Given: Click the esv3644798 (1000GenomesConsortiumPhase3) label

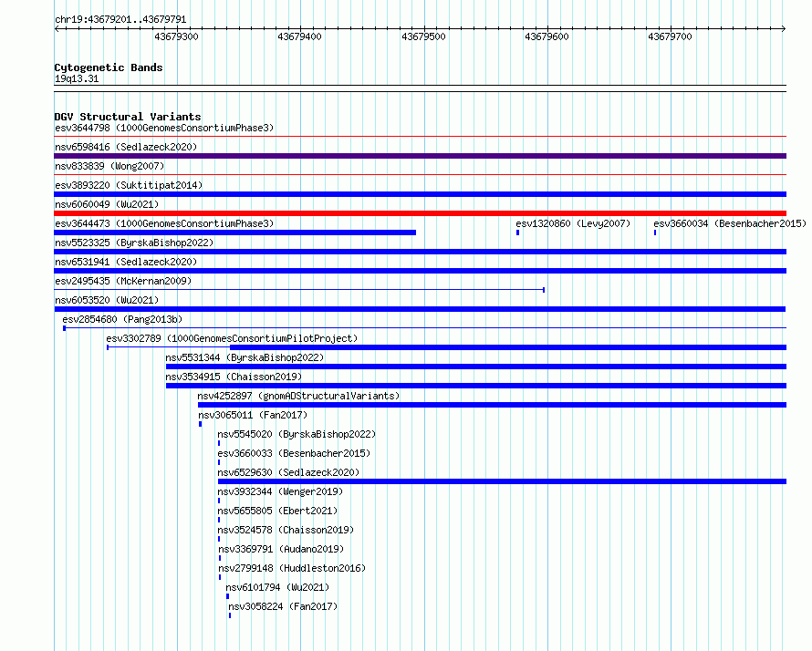Looking at the screenshot, I should coord(164,128).
